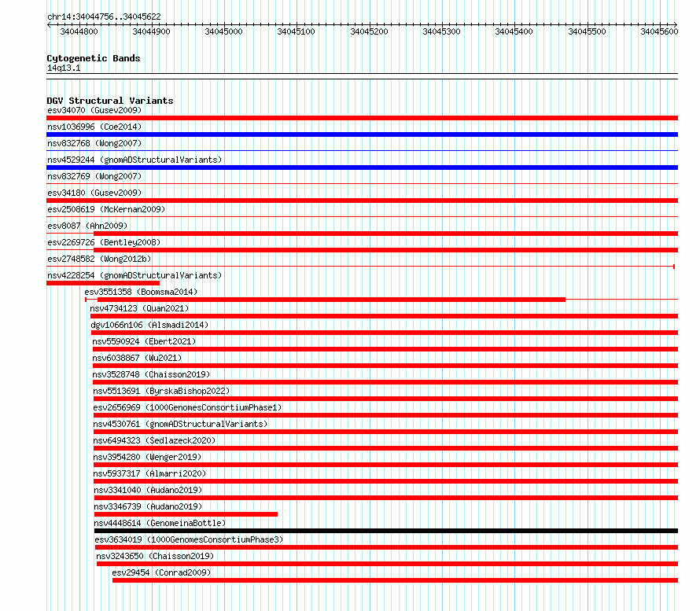Click ruler position 34045000
Viewport: 700px width, 611px height.
click(x=223, y=31)
